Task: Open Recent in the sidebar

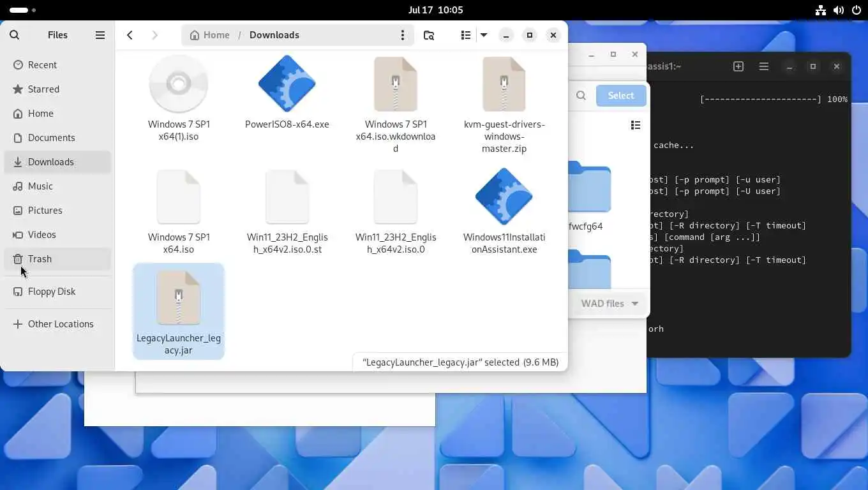Action: point(57,65)
